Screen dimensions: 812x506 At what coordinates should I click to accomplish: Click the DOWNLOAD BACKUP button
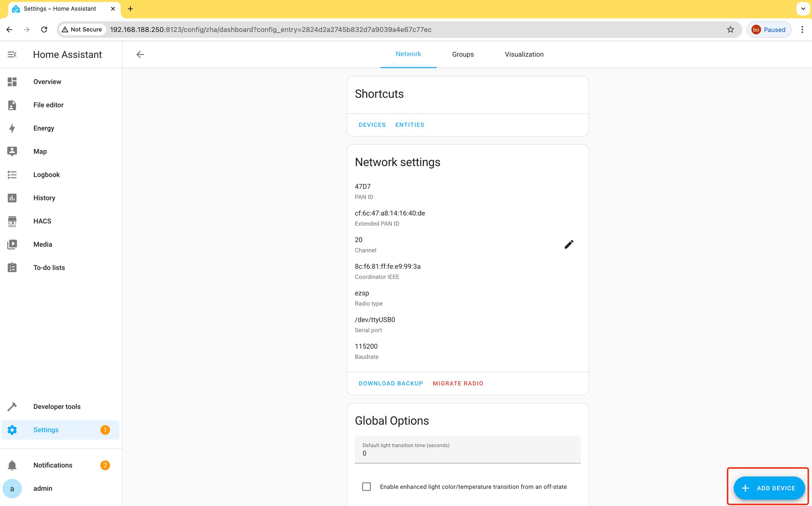pyautogui.click(x=390, y=383)
